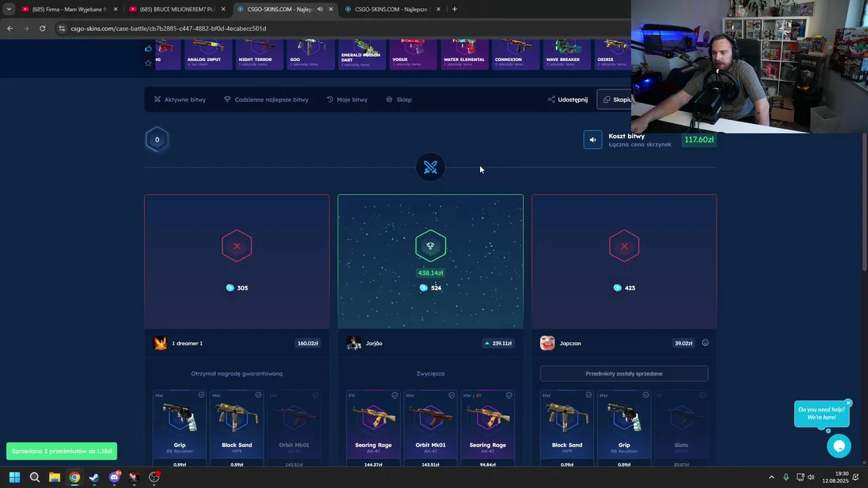Click the battle cost value 117.60zł

(x=698, y=140)
